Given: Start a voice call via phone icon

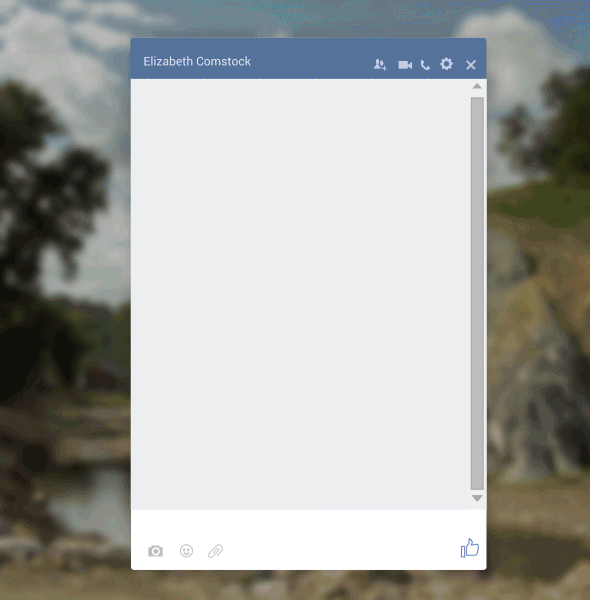Looking at the screenshot, I should pos(425,65).
